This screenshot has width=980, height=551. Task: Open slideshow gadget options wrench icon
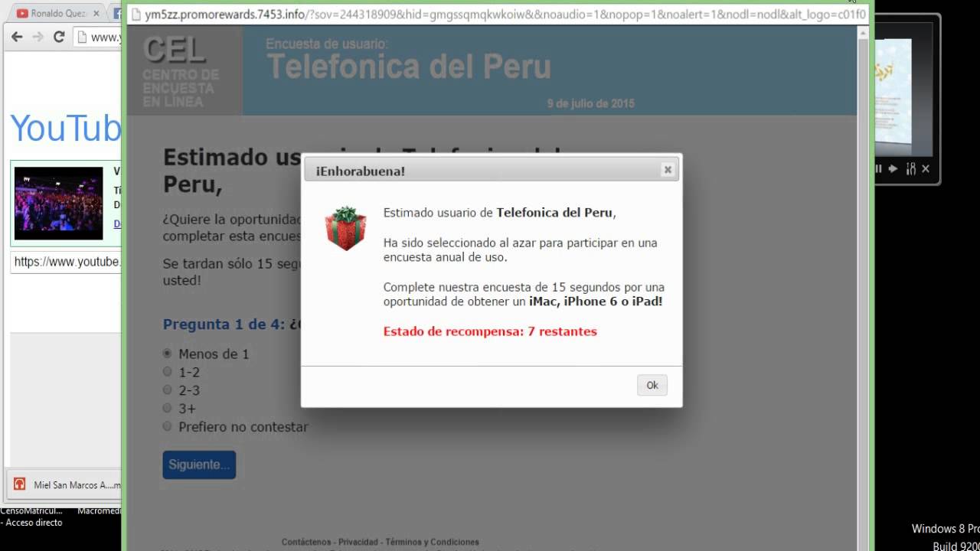[910, 168]
